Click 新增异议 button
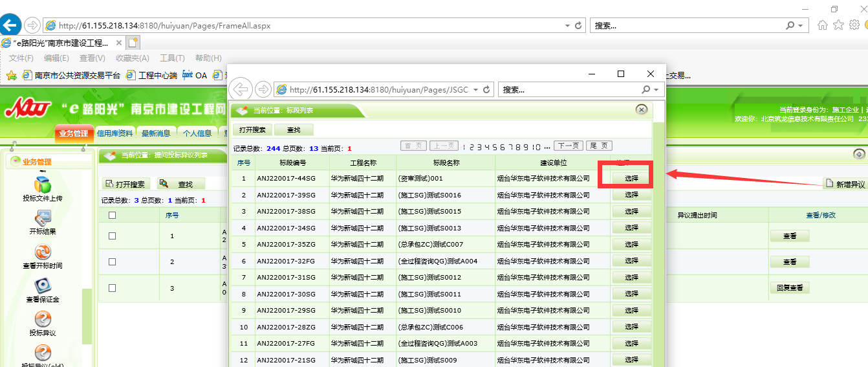 (845, 184)
